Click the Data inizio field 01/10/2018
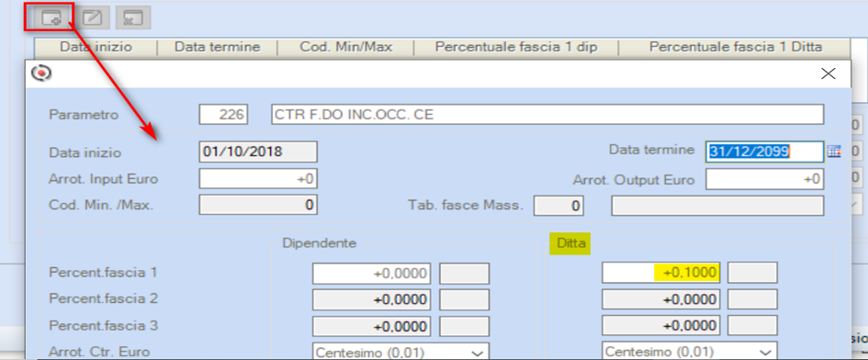Image resolution: width=868 pixels, height=360 pixels. click(258, 152)
